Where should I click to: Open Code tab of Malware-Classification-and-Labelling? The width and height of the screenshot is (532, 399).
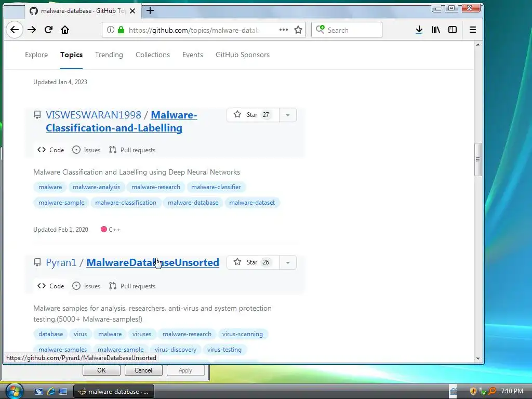[x=51, y=150]
